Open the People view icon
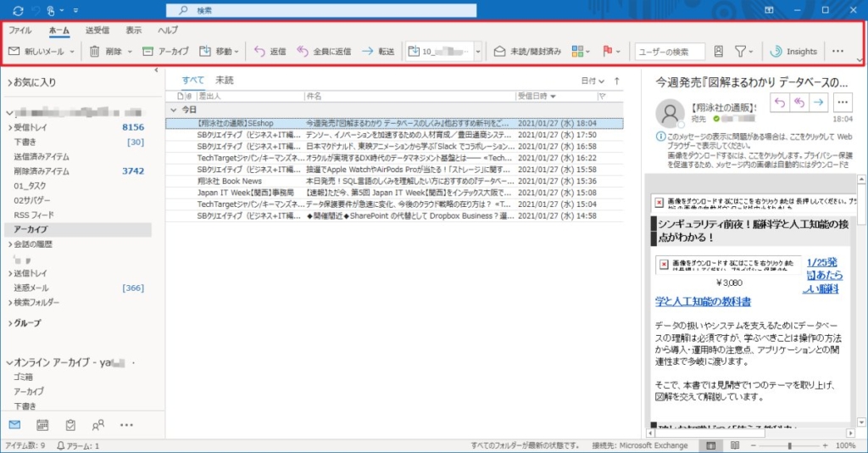Screen dimensions: 868x453 point(98,425)
